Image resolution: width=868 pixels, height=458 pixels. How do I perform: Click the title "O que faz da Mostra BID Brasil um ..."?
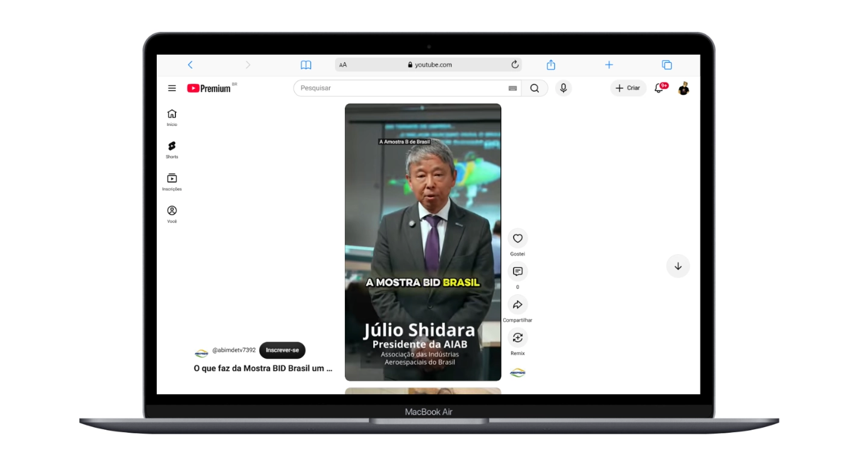[263, 368]
